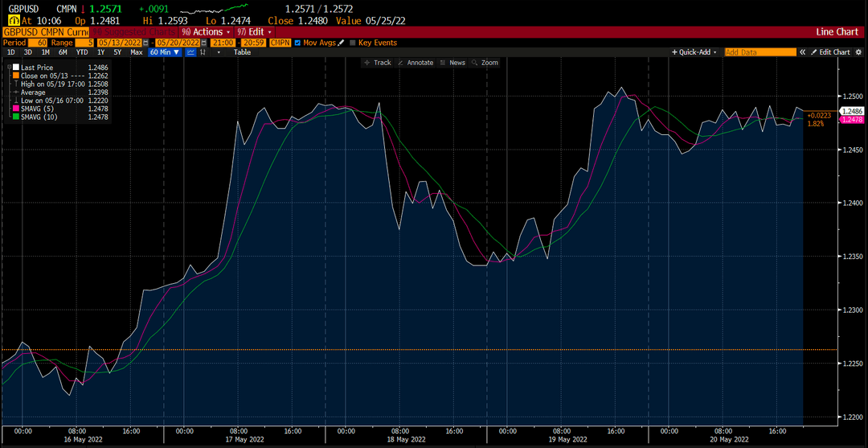Open the 60 Min interval dropdown
868x448 pixels.
pos(165,52)
